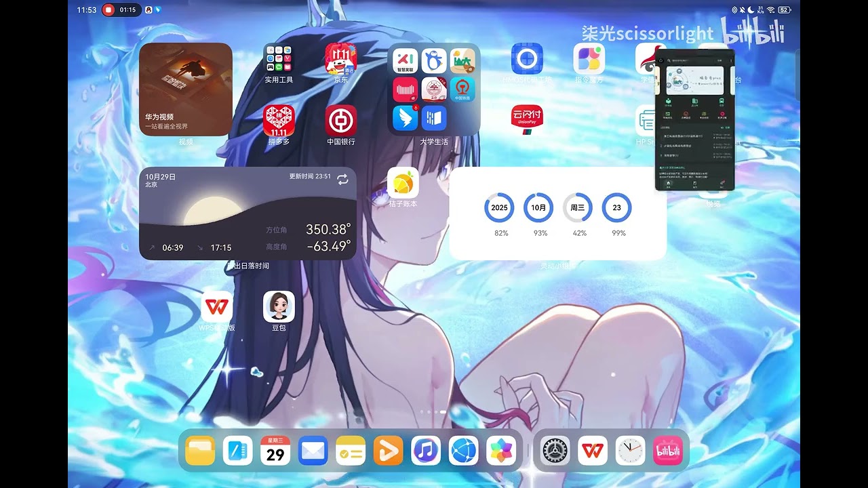The height and width of the screenshot is (488, 868).
Task: Tap the battery indicator in the status bar
Action: click(x=785, y=10)
